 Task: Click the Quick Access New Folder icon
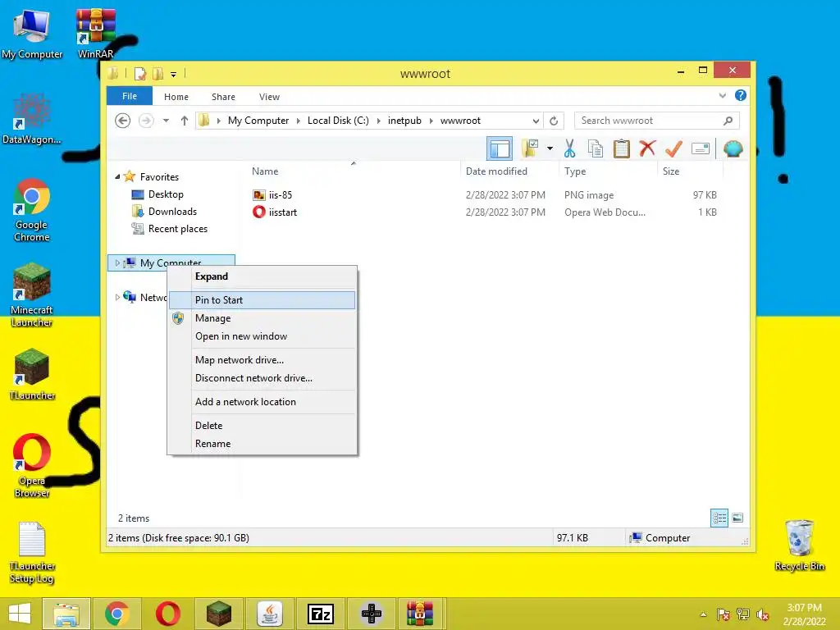[x=158, y=73]
